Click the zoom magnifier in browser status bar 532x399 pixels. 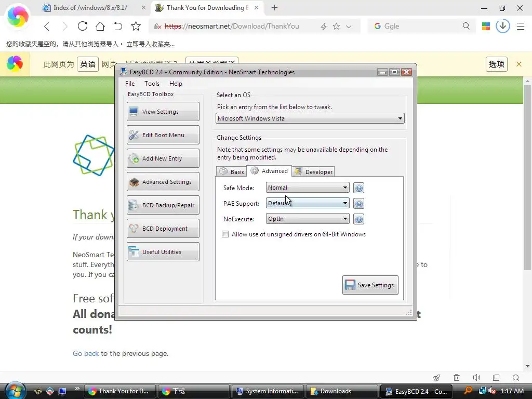pyautogui.click(x=516, y=378)
